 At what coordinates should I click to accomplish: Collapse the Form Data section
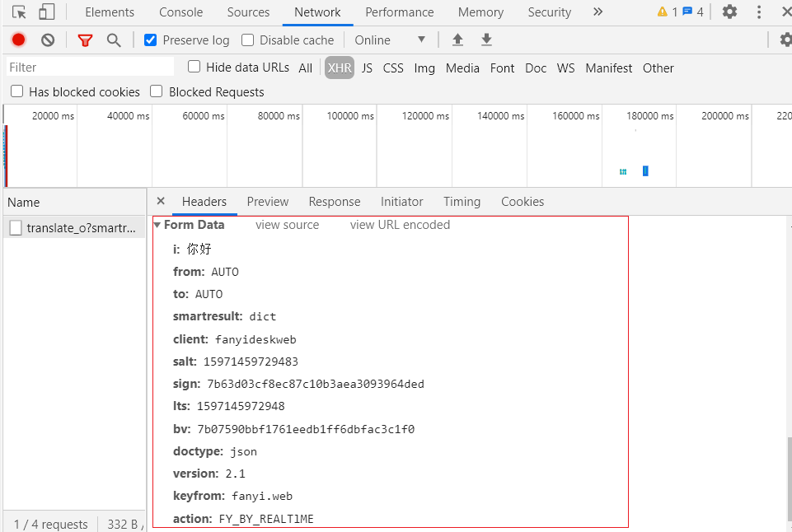click(157, 225)
